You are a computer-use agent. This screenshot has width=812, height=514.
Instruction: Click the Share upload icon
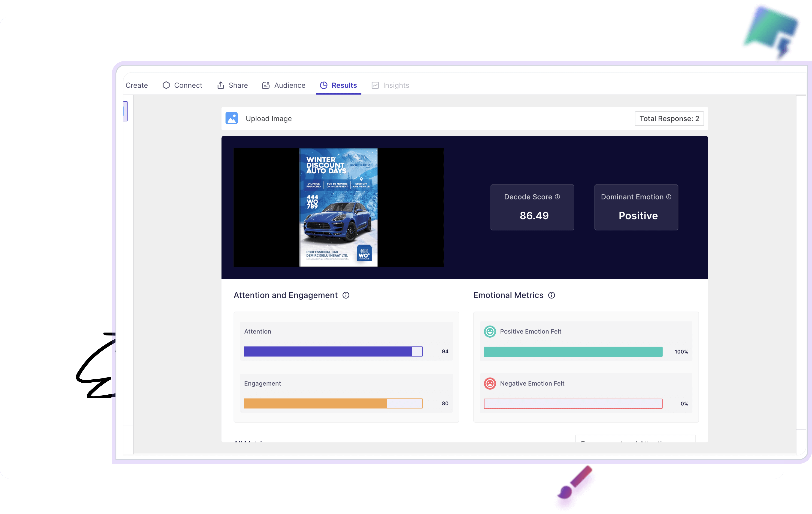[x=221, y=85]
